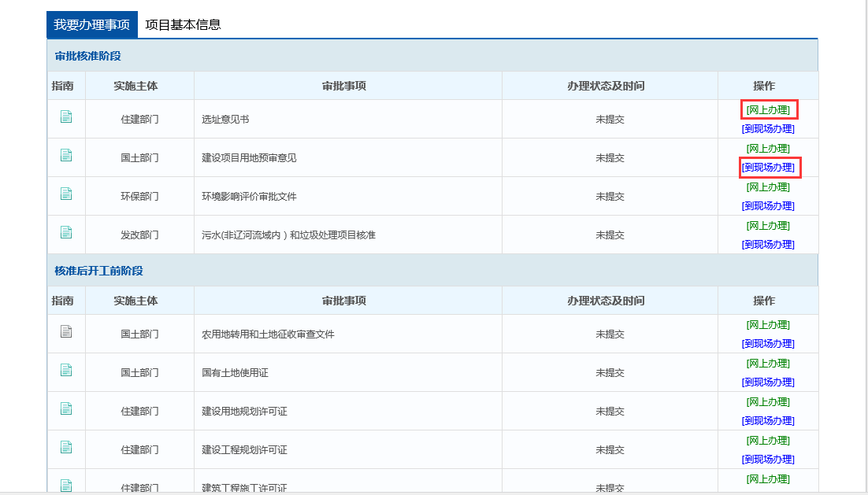Click gray guide icon for 农用地转用和土地征收审查文件
868x495 pixels.
66,332
